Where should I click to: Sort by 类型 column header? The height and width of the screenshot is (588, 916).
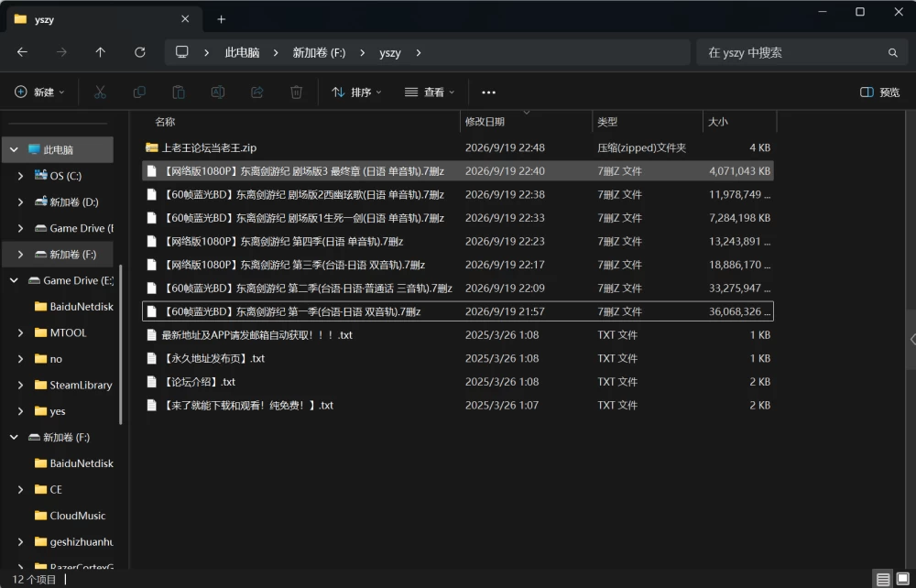[x=648, y=122]
